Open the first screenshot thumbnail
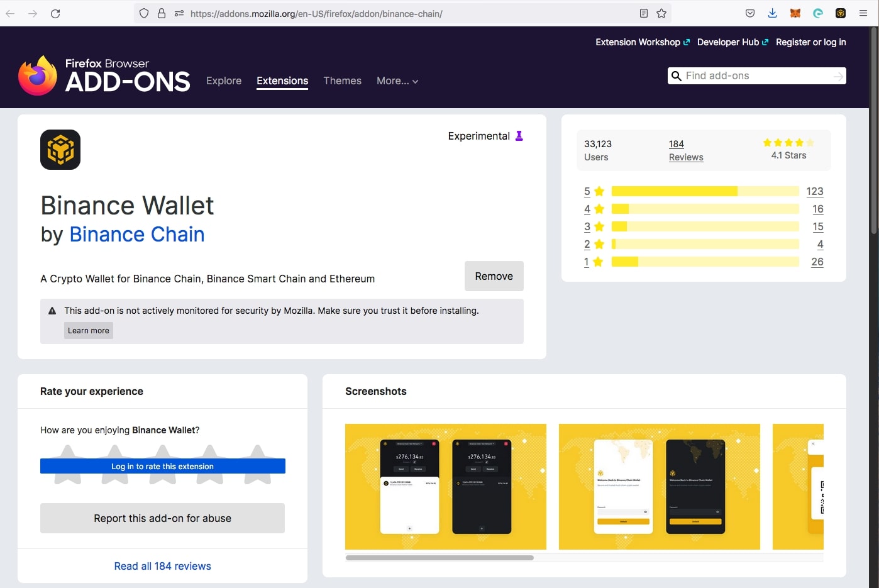 pyautogui.click(x=445, y=487)
